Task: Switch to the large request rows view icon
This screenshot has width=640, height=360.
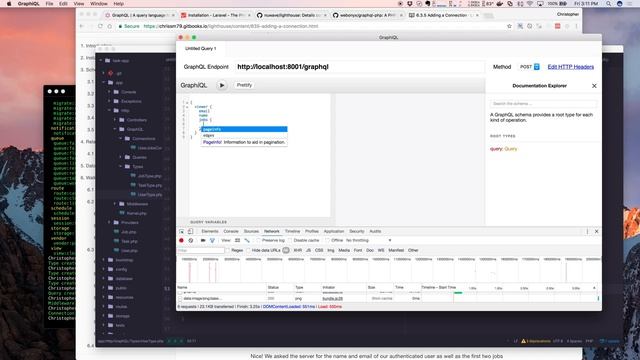Action: 238,240
